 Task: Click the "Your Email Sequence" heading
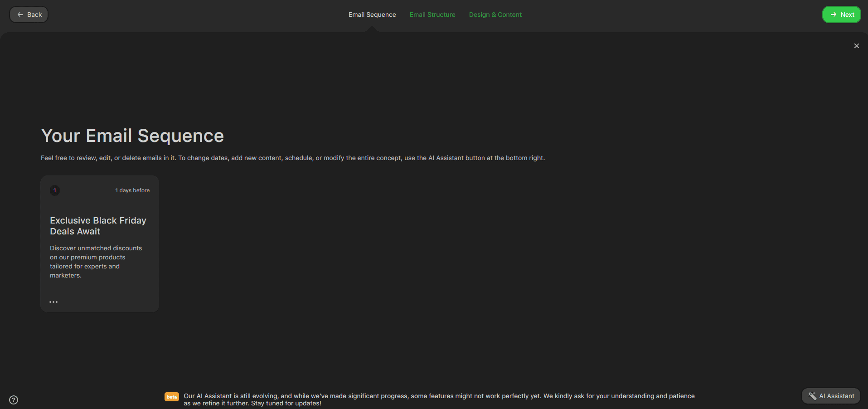(x=132, y=136)
